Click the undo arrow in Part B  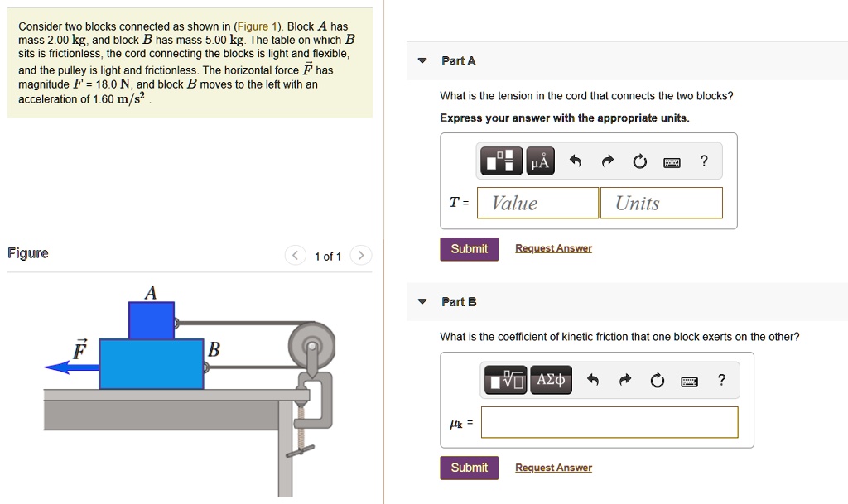(593, 381)
